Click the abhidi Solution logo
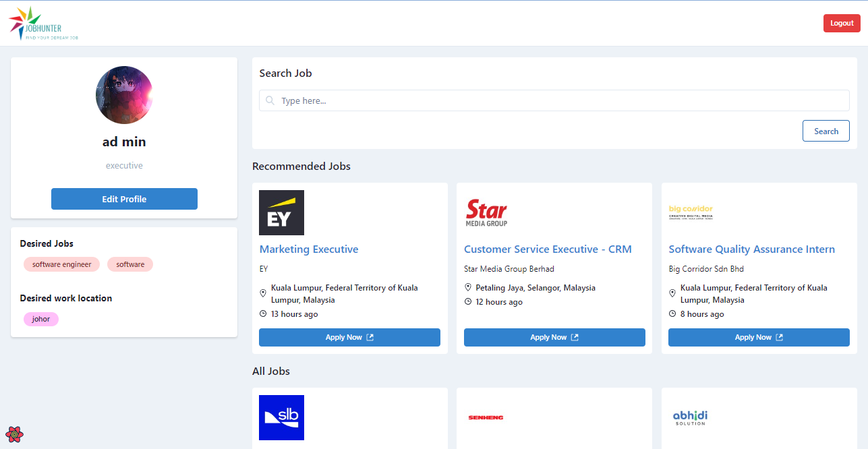868x449 pixels. point(691,417)
